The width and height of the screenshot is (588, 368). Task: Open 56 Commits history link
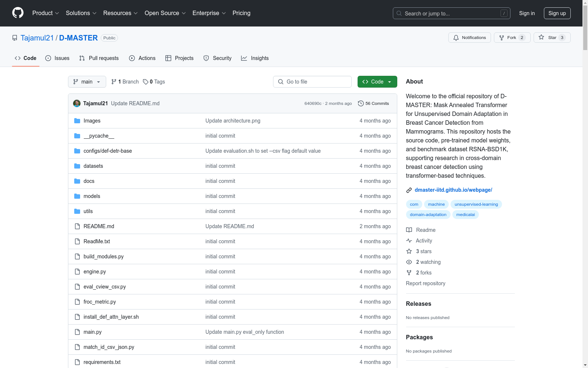pos(373,103)
